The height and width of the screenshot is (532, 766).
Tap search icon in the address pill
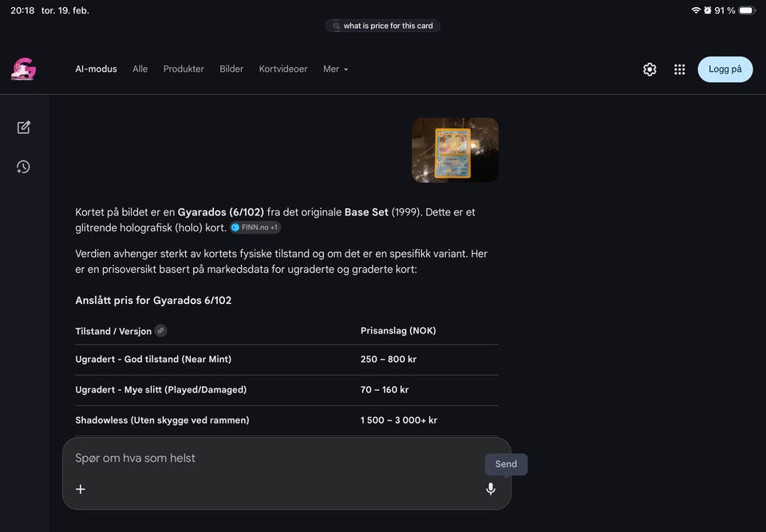pyautogui.click(x=336, y=26)
